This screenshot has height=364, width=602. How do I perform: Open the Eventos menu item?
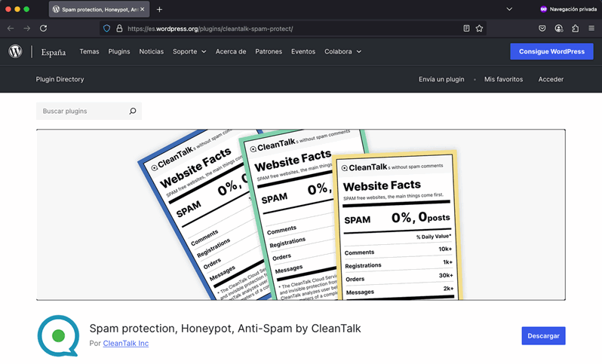pyautogui.click(x=303, y=51)
